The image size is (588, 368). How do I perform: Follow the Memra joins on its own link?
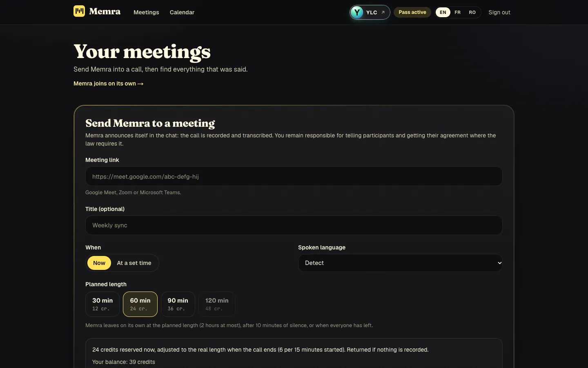(108, 83)
